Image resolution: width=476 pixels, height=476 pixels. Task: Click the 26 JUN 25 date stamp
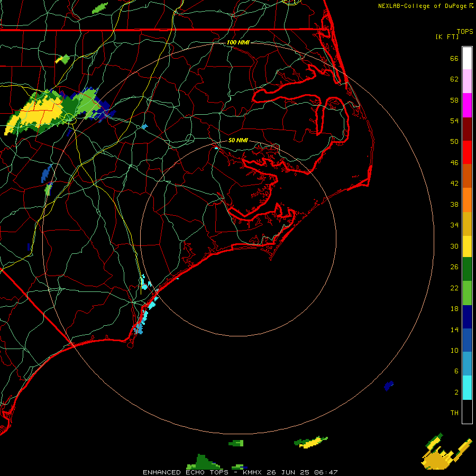pos(288,472)
